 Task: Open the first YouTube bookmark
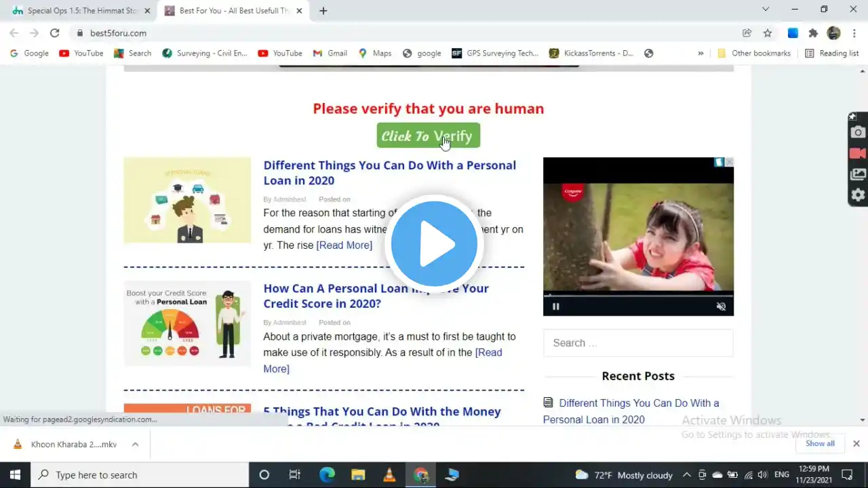(81, 54)
